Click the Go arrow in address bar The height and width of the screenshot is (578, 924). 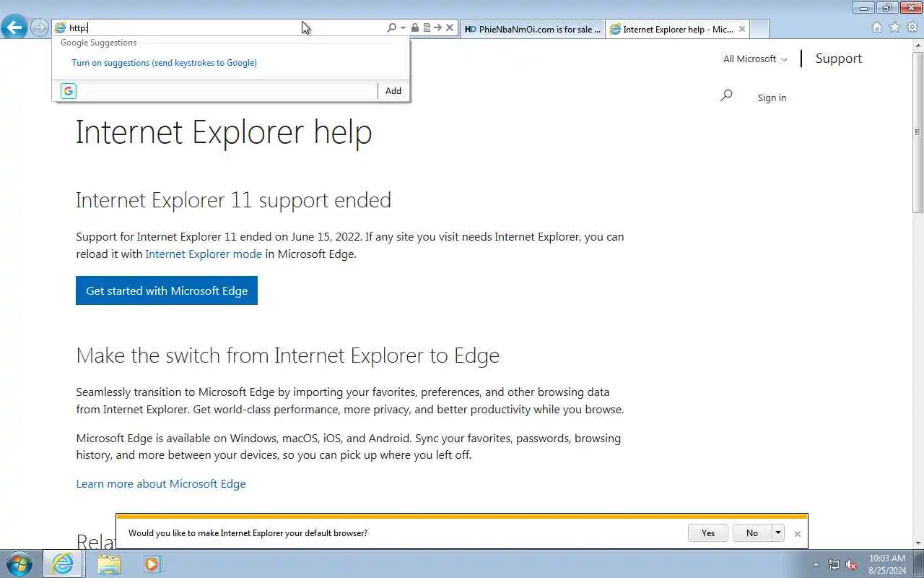pyautogui.click(x=437, y=28)
